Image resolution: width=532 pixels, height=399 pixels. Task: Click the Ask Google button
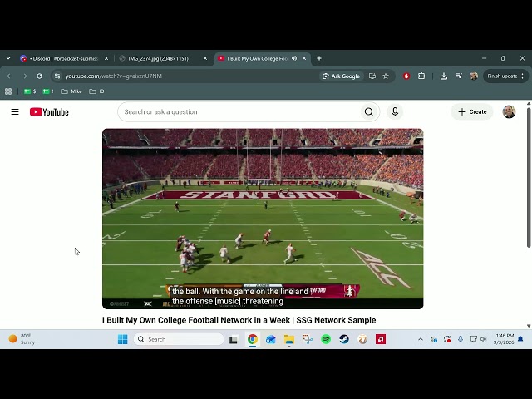click(342, 76)
